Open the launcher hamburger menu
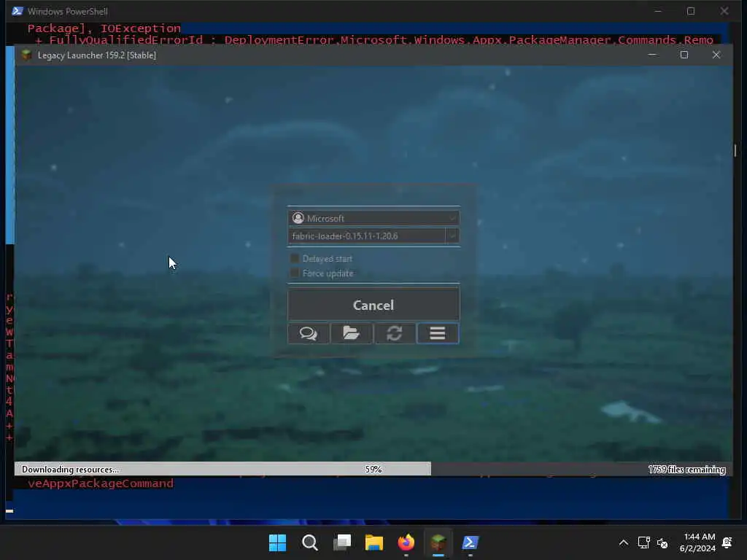 point(438,333)
